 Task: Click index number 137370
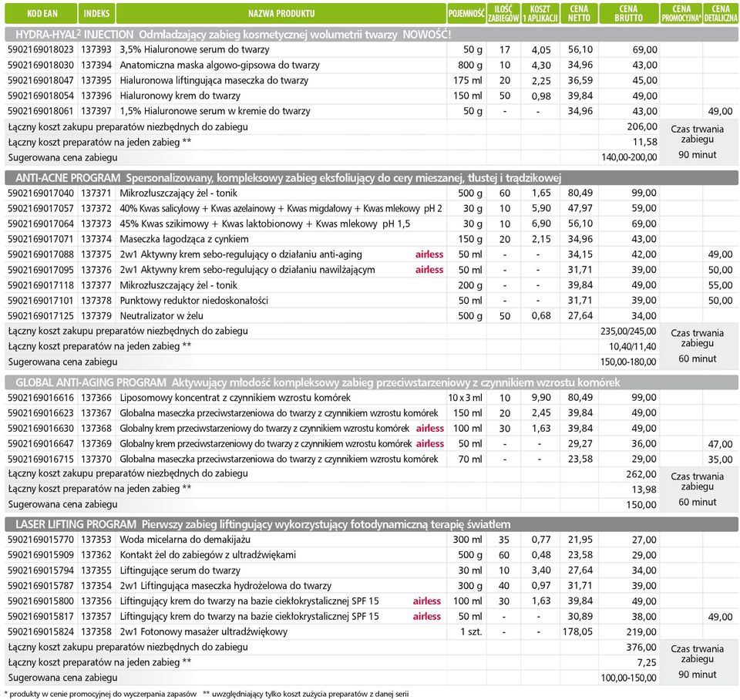96,459
